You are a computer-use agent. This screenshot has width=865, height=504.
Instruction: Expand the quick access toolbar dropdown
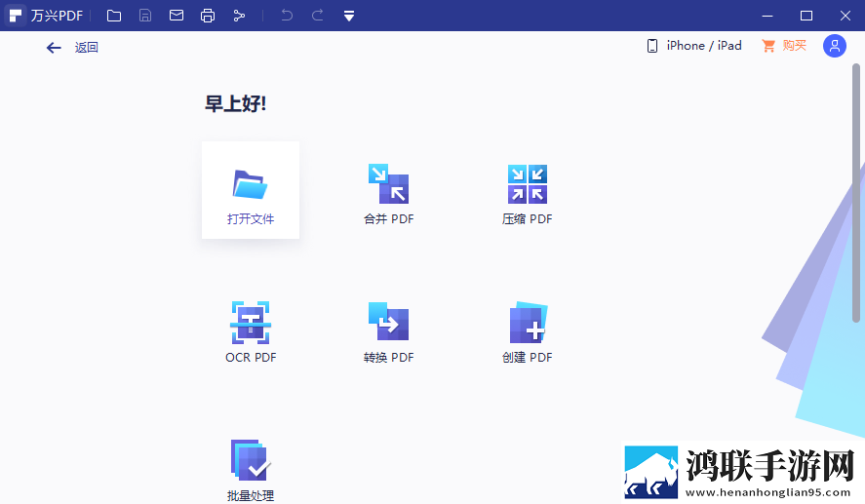click(349, 16)
